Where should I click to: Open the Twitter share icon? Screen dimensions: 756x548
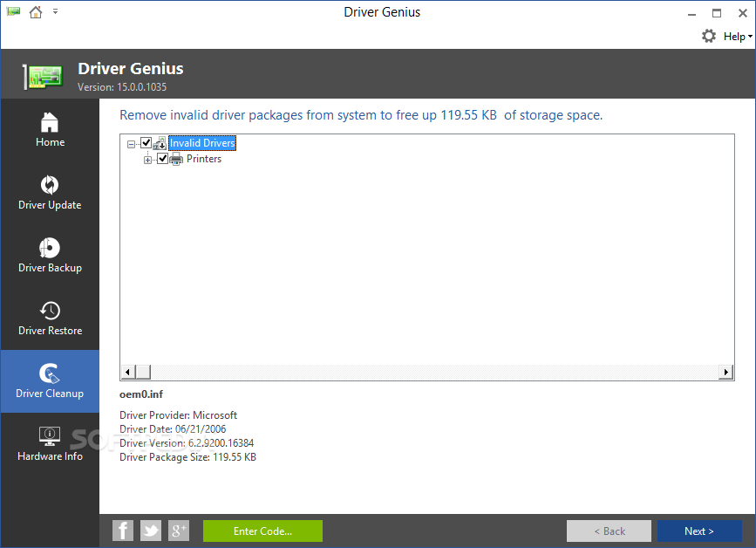[151, 531]
